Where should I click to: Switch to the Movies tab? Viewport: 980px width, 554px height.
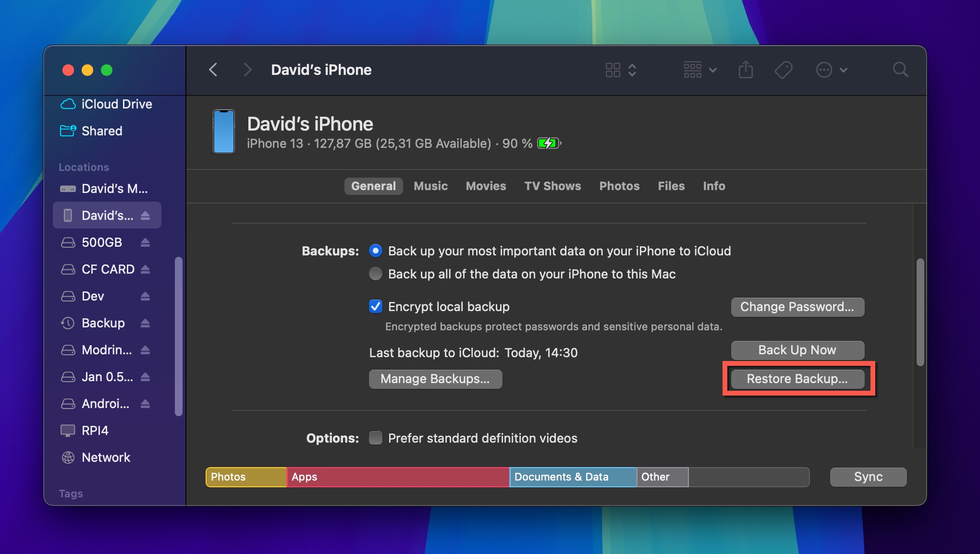pos(486,186)
